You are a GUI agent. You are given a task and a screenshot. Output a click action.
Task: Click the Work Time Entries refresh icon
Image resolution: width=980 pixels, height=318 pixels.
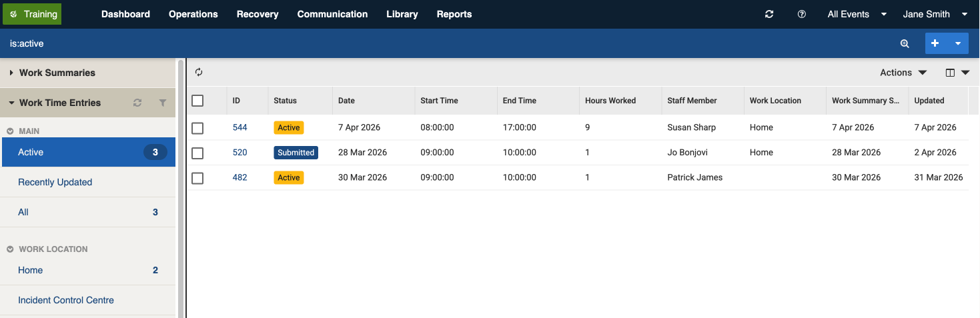tap(137, 103)
